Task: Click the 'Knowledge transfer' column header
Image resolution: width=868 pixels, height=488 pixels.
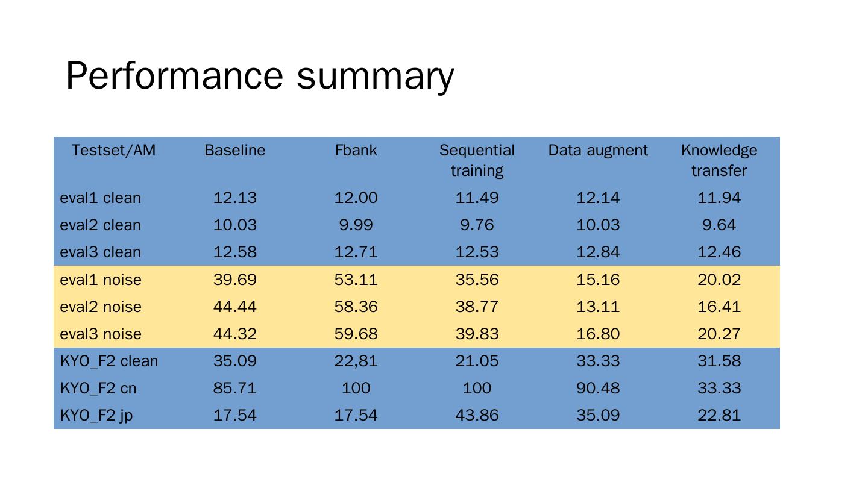Action: point(719,160)
